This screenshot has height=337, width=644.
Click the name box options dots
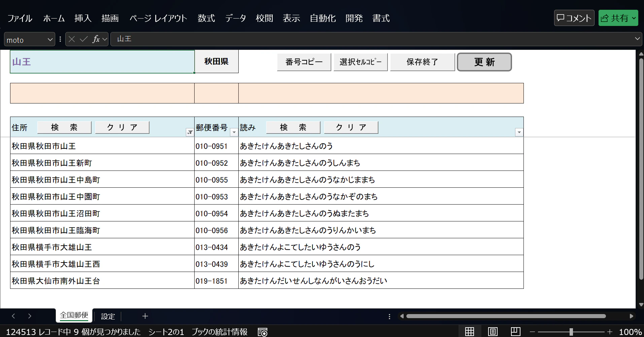tap(60, 39)
